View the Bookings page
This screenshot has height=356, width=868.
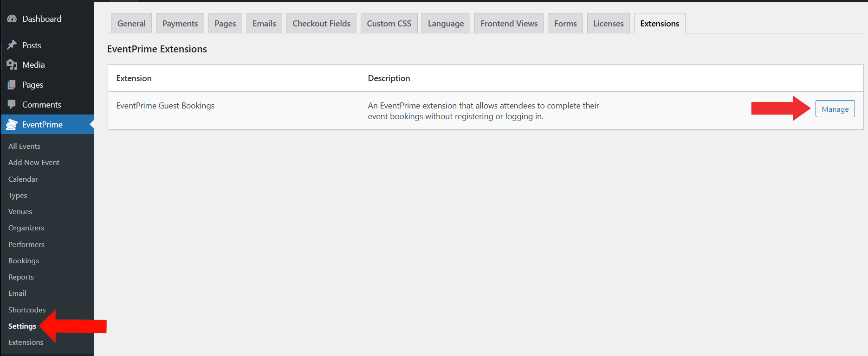coord(24,261)
